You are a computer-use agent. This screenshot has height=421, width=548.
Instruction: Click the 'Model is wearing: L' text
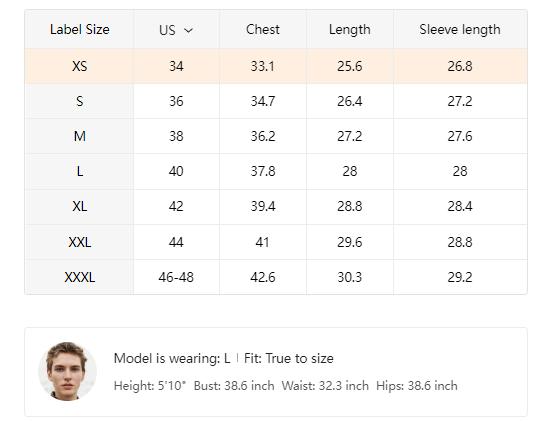coord(172,358)
